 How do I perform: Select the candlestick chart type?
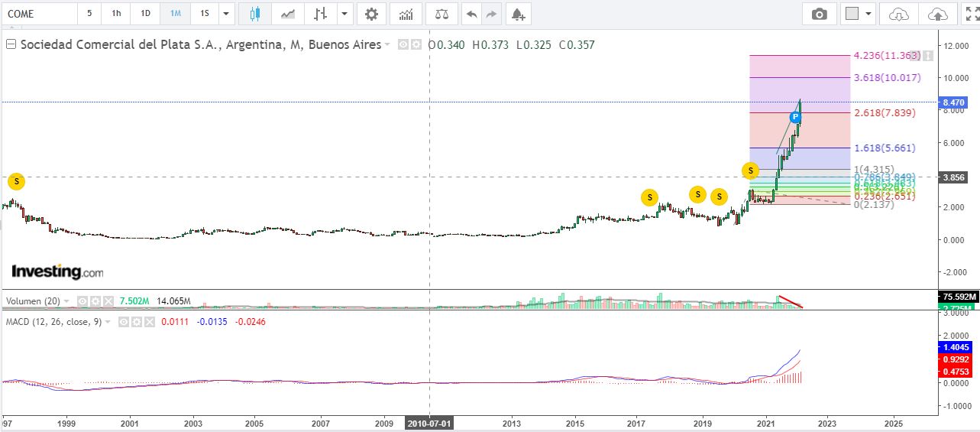255,14
